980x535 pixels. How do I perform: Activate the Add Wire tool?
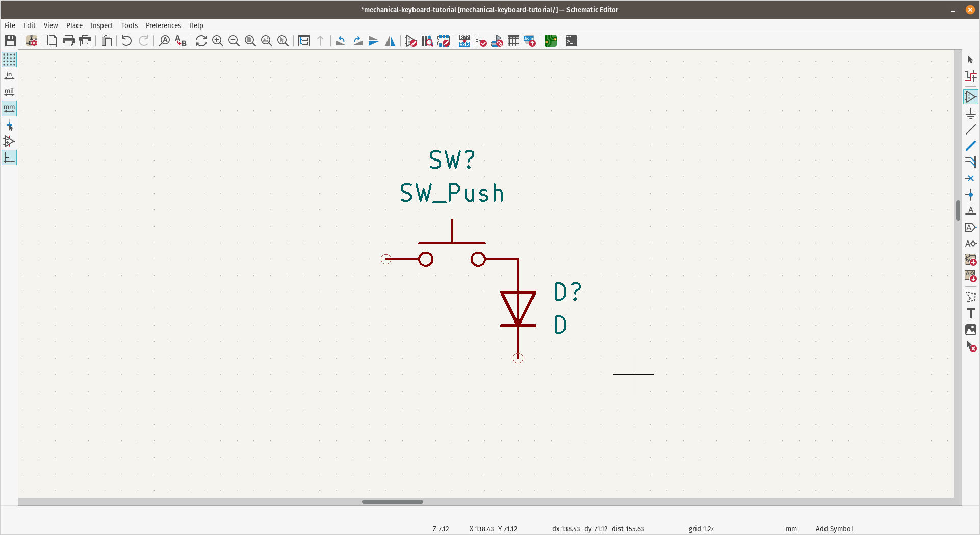971,130
